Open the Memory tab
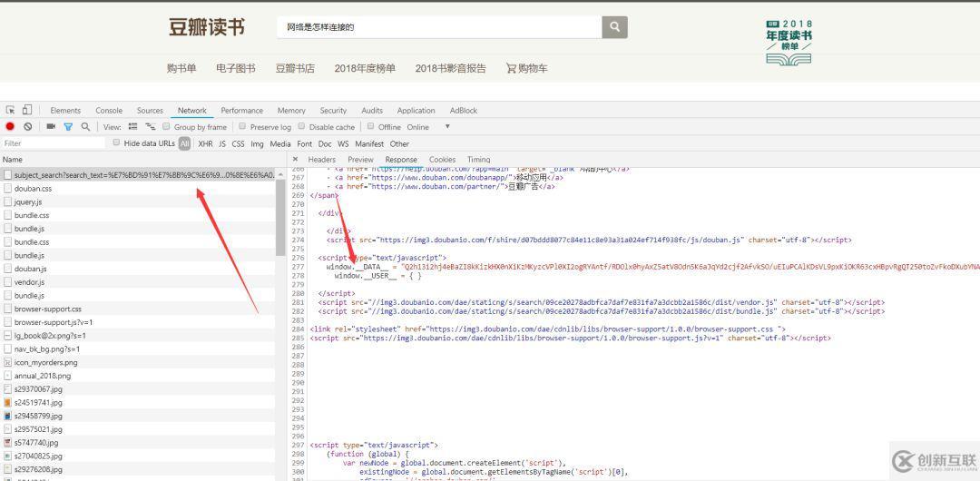980x481 pixels. pyautogui.click(x=291, y=111)
